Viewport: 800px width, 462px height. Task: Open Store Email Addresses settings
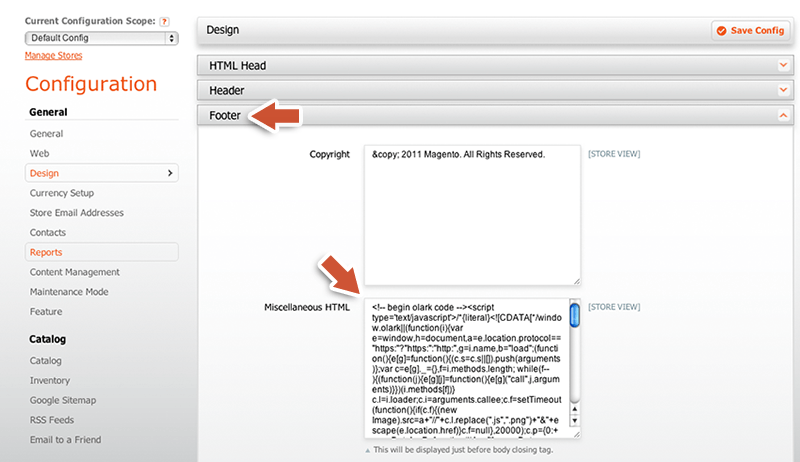point(77,213)
